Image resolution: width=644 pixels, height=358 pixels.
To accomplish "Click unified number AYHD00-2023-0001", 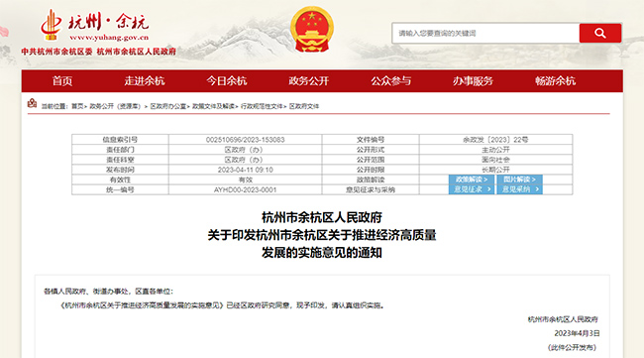I will point(245,189).
